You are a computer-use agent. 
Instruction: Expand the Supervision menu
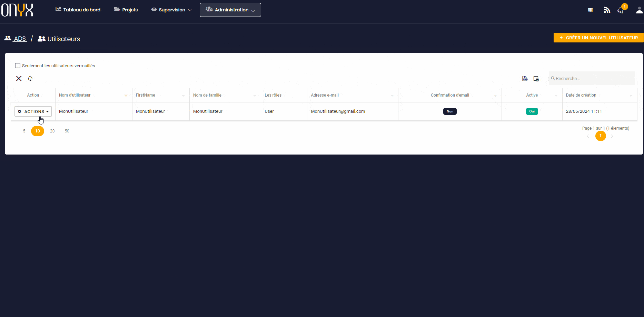pyautogui.click(x=171, y=10)
